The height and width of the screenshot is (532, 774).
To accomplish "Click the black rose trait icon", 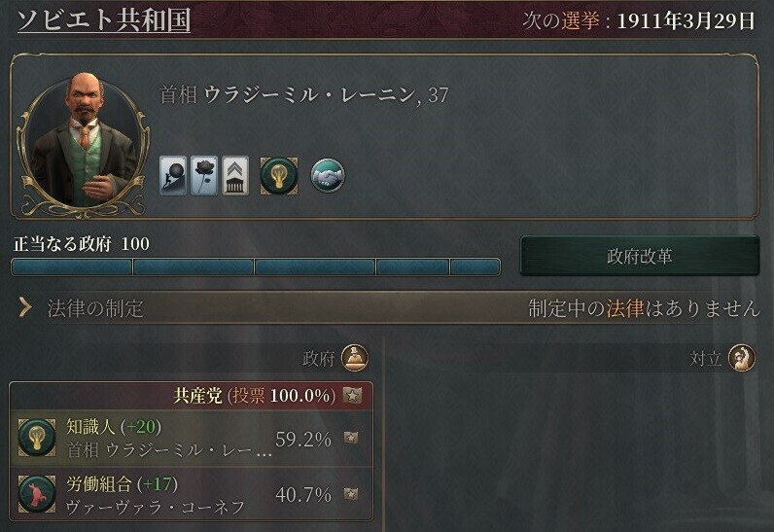I will pyautogui.click(x=204, y=175).
